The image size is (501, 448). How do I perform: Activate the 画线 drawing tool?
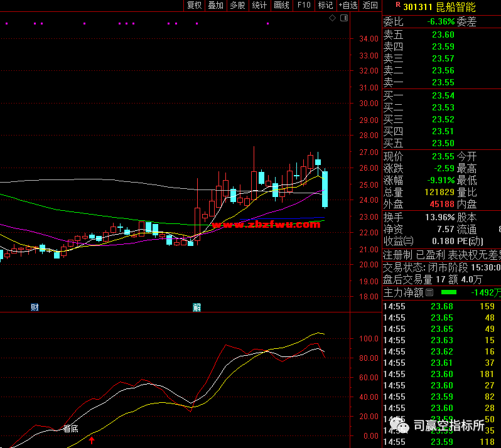(281, 5)
